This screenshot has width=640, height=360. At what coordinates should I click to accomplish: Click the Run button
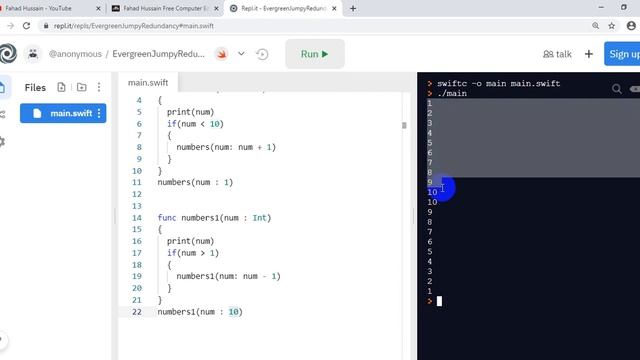tap(315, 54)
